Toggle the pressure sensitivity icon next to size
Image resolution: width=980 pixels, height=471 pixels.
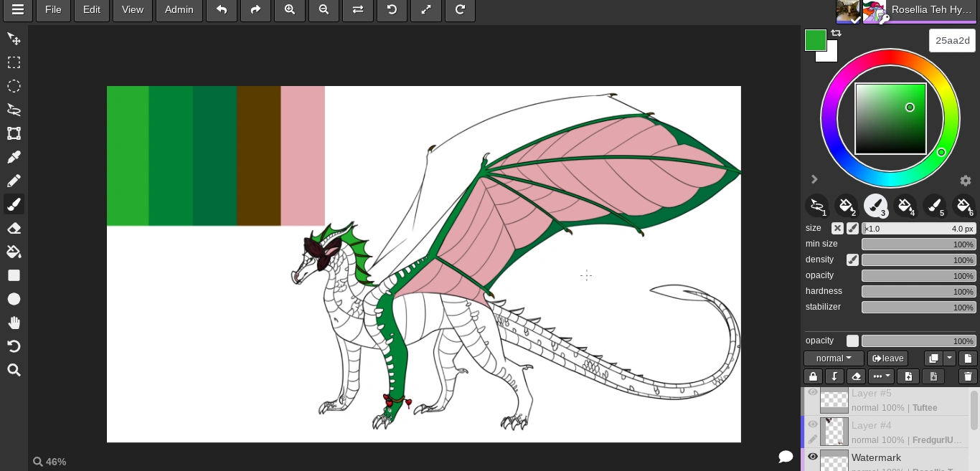tap(853, 229)
